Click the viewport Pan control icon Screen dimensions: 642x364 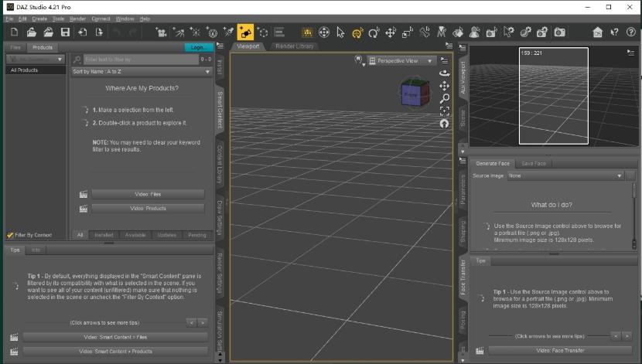444,86
